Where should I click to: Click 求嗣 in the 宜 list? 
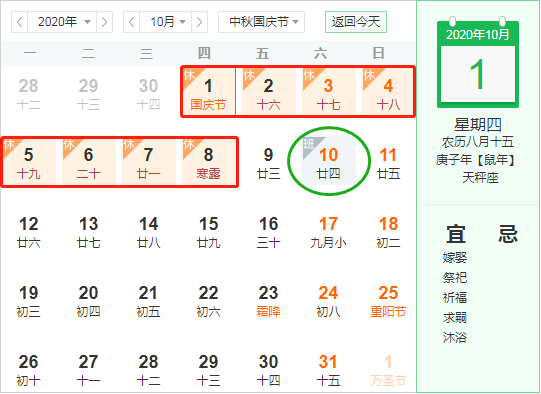click(x=455, y=317)
